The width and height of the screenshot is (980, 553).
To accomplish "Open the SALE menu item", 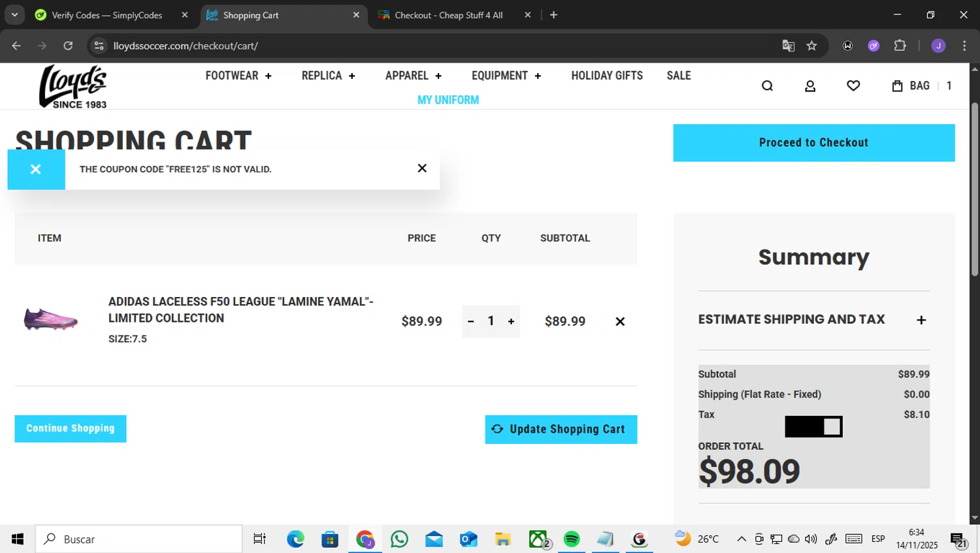I will click(x=679, y=76).
